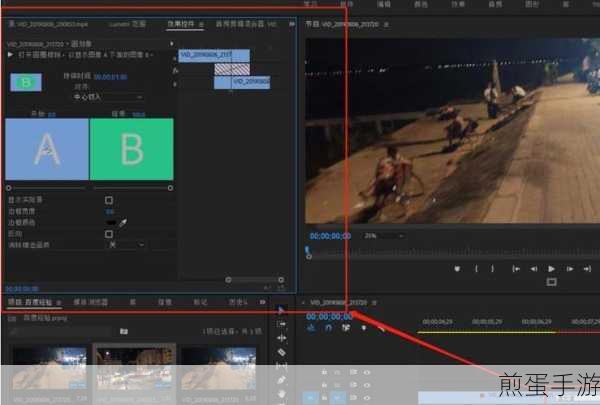This screenshot has width=600, height=405.
Task: Select the Razor tool
Action: pos(282,352)
